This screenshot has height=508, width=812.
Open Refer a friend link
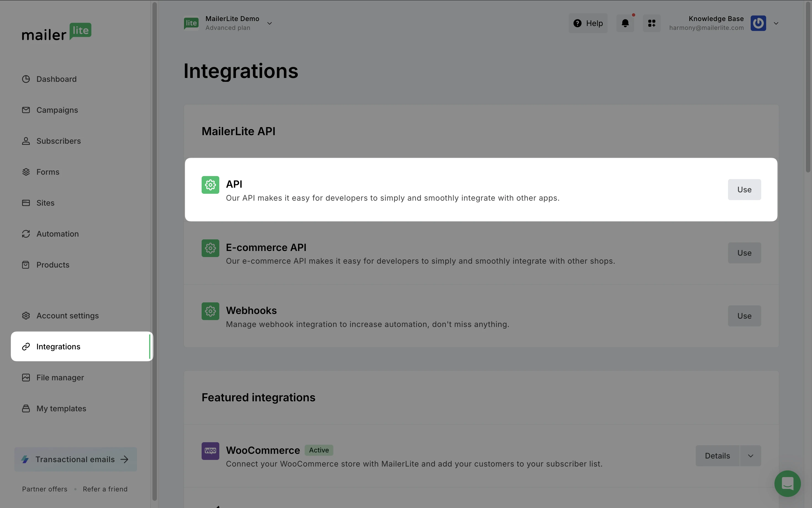click(x=105, y=489)
